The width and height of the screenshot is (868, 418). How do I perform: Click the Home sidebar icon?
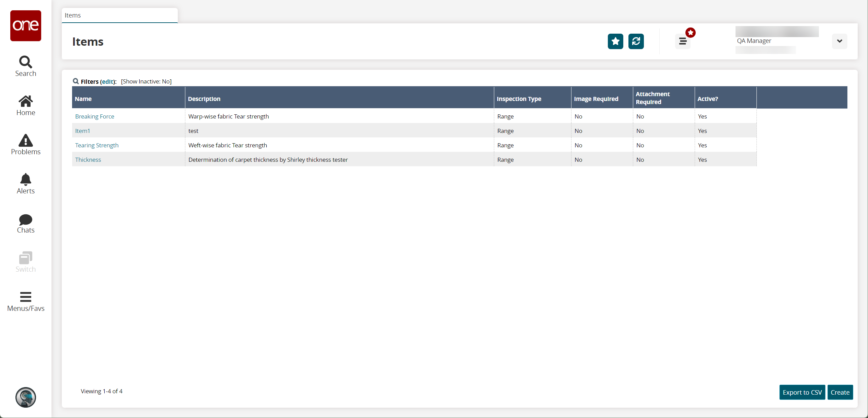25,105
